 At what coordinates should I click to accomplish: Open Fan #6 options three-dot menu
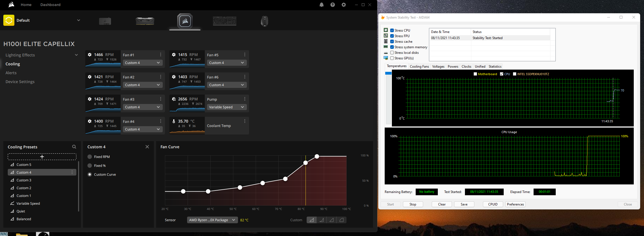[245, 77]
